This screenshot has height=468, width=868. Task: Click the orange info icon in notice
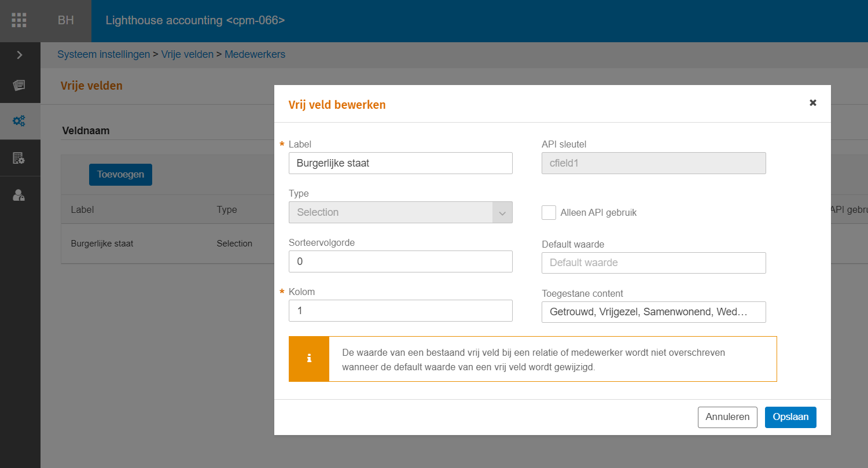pos(309,359)
